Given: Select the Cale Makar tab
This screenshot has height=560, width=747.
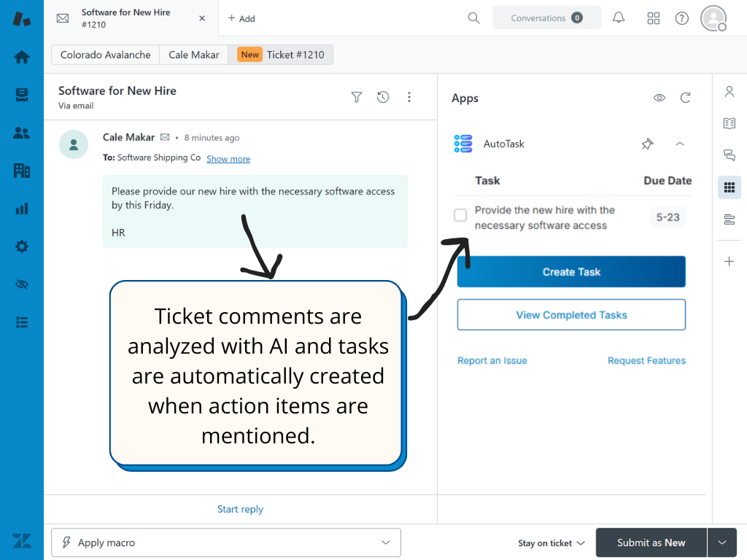Looking at the screenshot, I should 194,55.
